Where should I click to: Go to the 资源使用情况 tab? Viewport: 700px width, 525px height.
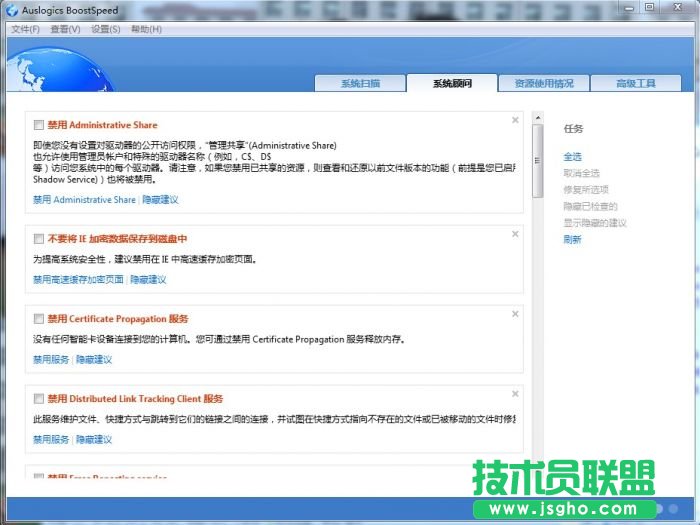[544, 83]
